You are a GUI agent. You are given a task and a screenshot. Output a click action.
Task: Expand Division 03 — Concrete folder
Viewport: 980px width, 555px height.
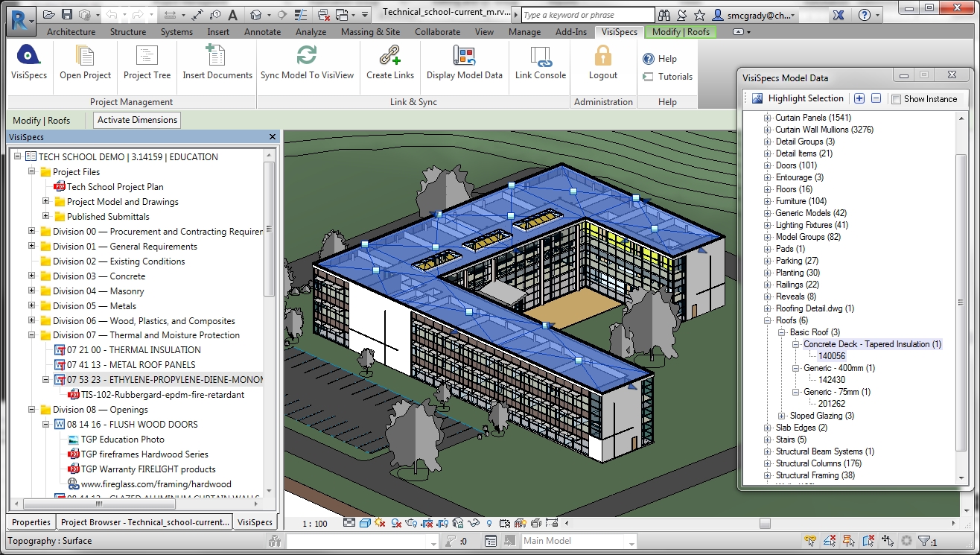tap(32, 276)
